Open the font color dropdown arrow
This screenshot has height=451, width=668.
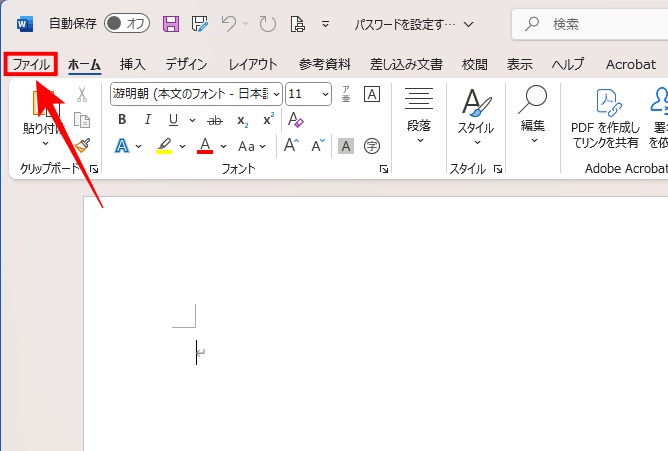point(224,147)
